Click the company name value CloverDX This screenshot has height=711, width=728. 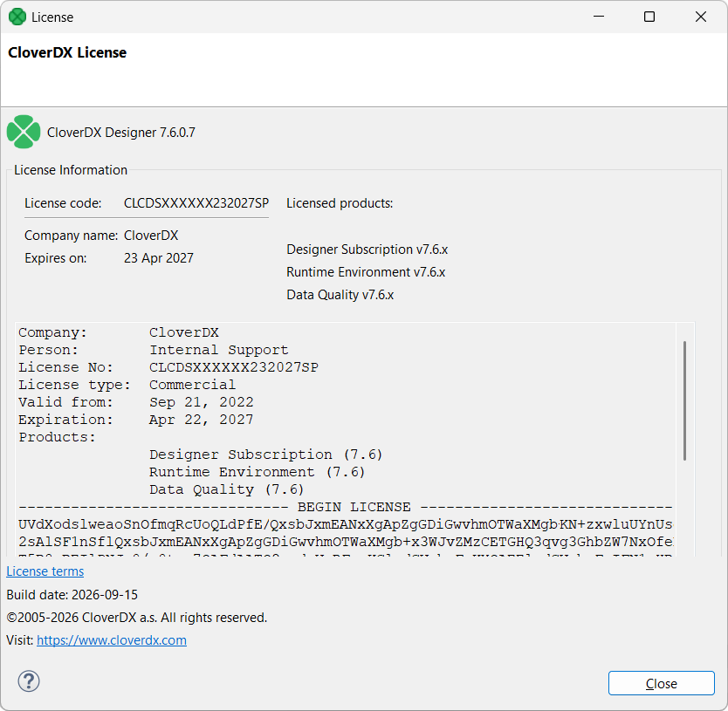151,236
